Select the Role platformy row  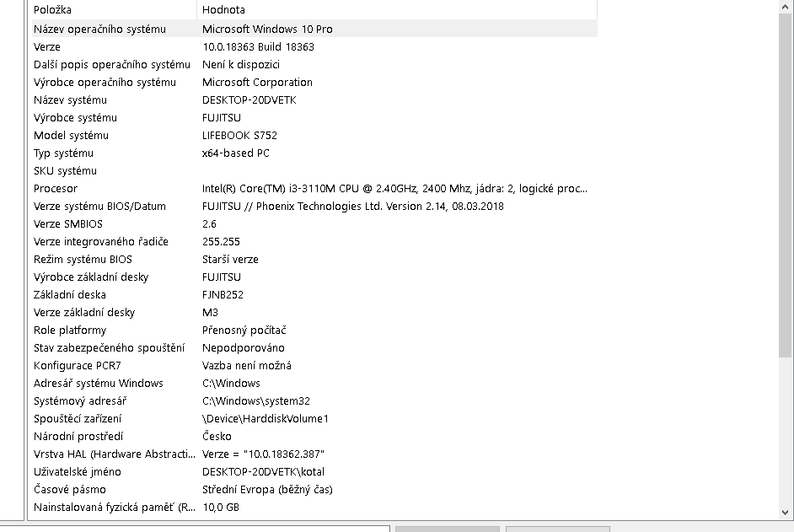[x=70, y=330]
